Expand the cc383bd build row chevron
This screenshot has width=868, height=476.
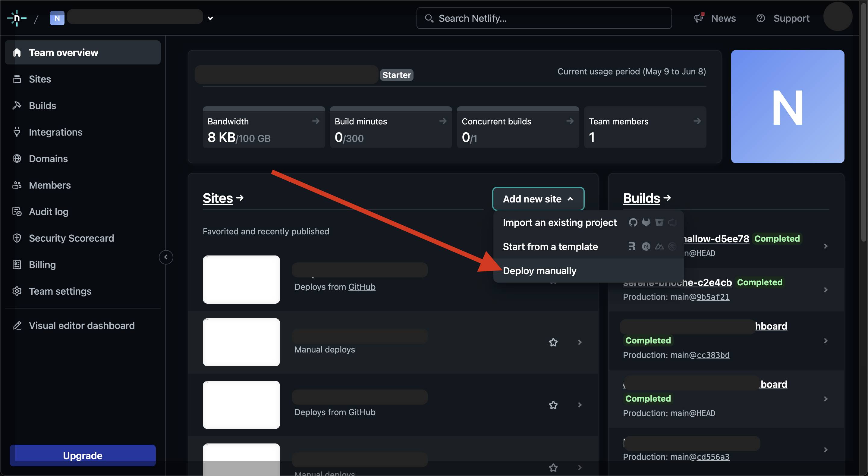pyautogui.click(x=826, y=340)
